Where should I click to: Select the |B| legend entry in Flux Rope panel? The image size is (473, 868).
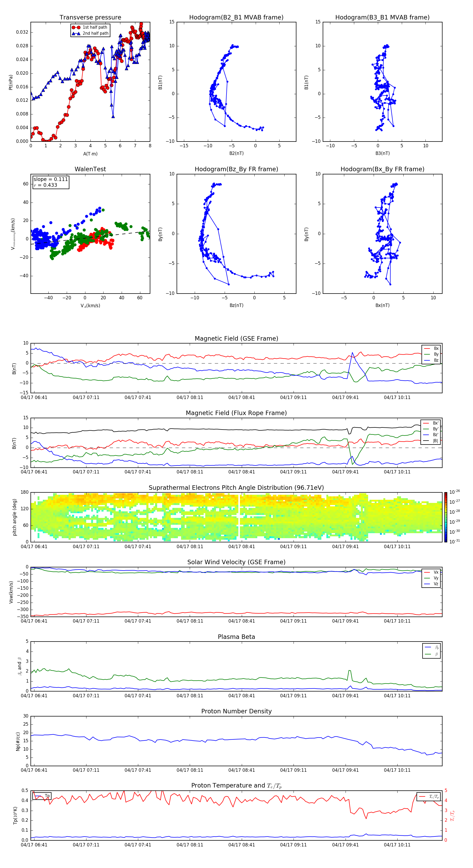[x=431, y=441]
